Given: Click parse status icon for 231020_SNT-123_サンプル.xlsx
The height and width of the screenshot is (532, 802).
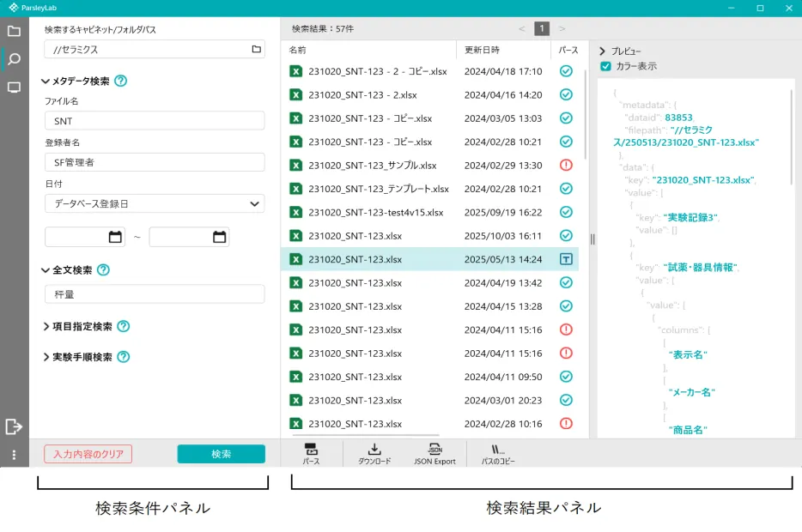Looking at the screenshot, I should coord(566,165).
